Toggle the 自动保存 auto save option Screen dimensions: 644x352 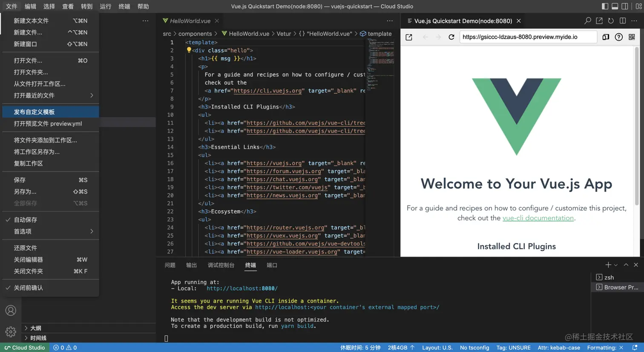(x=50, y=220)
